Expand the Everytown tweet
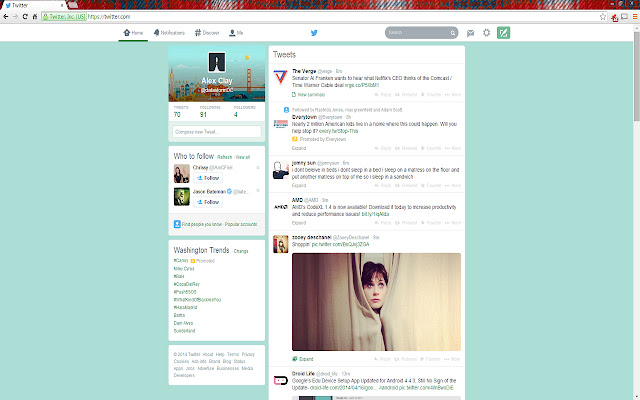 (x=299, y=148)
